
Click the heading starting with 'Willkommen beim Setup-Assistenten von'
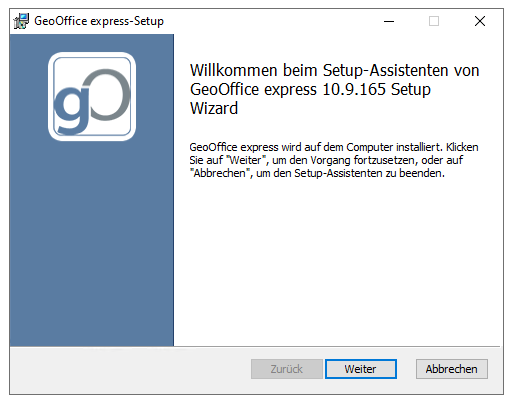[x=334, y=89]
